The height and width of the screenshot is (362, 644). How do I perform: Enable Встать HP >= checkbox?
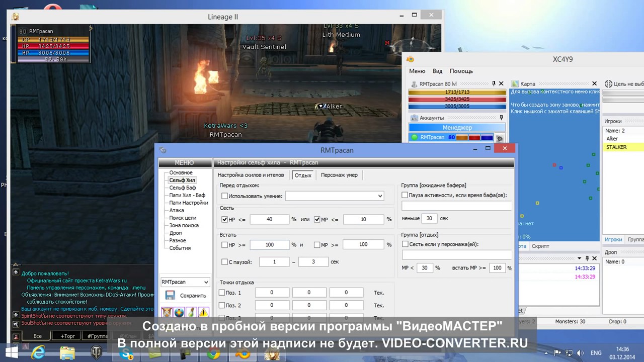pyautogui.click(x=225, y=245)
